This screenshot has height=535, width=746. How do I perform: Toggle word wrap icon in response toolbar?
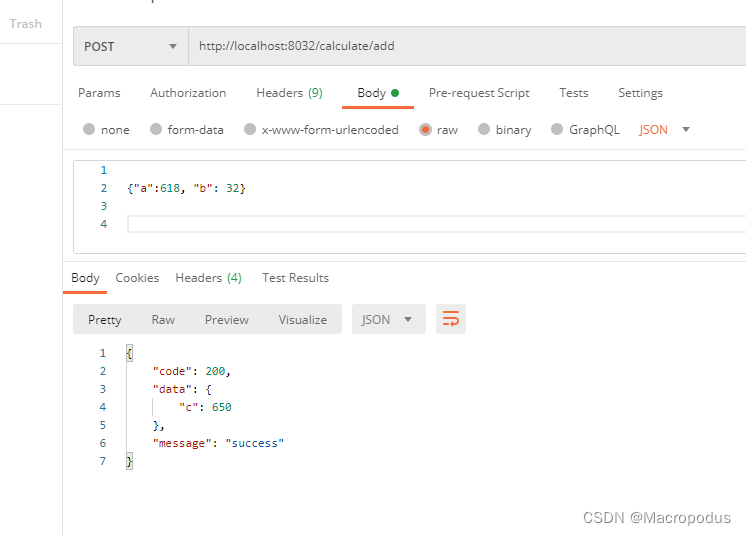pyautogui.click(x=451, y=319)
